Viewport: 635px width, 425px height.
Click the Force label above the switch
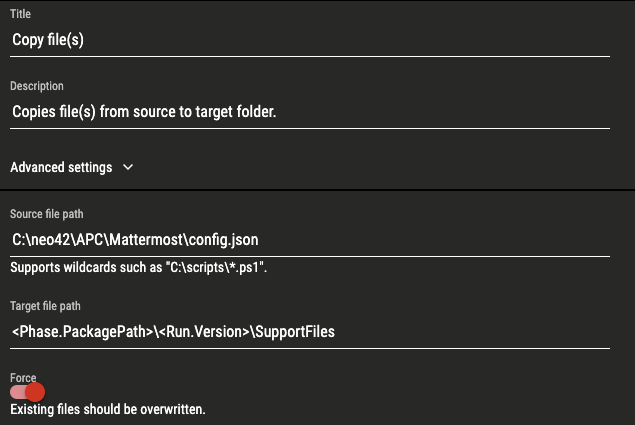pyautogui.click(x=23, y=378)
